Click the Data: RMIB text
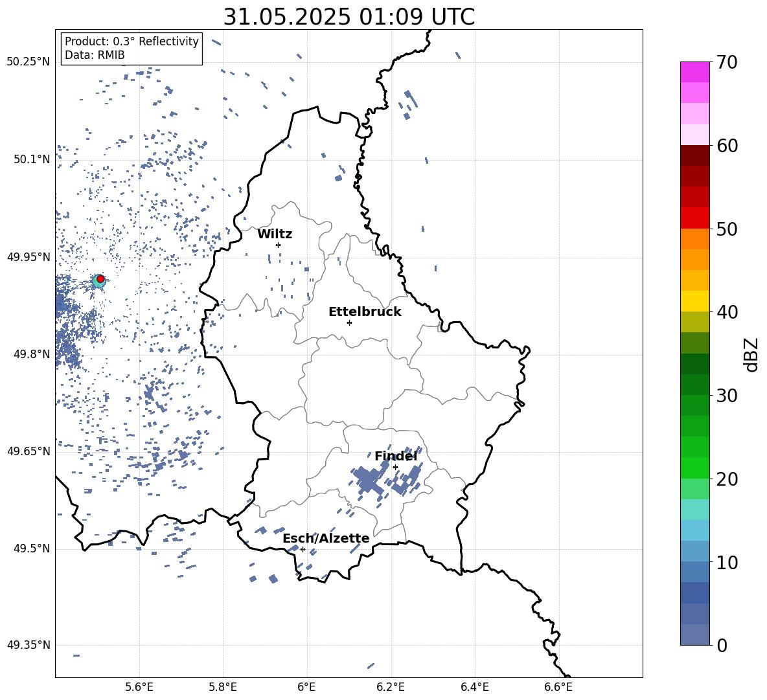 pyautogui.click(x=95, y=55)
